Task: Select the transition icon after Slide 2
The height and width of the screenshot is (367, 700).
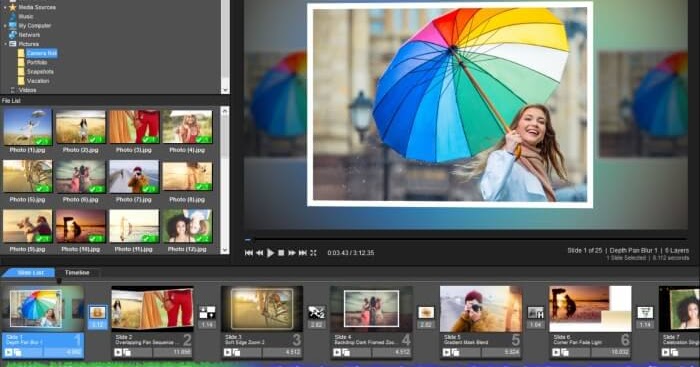Action: click(207, 312)
